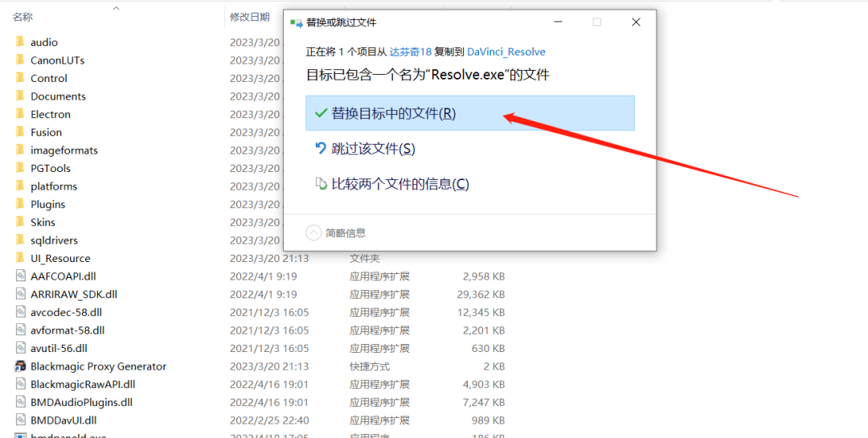The width and height of the screenshot is (868, 438).
Task: Click the CanonLUTs folder icon
Action: (x=20, y=59)
